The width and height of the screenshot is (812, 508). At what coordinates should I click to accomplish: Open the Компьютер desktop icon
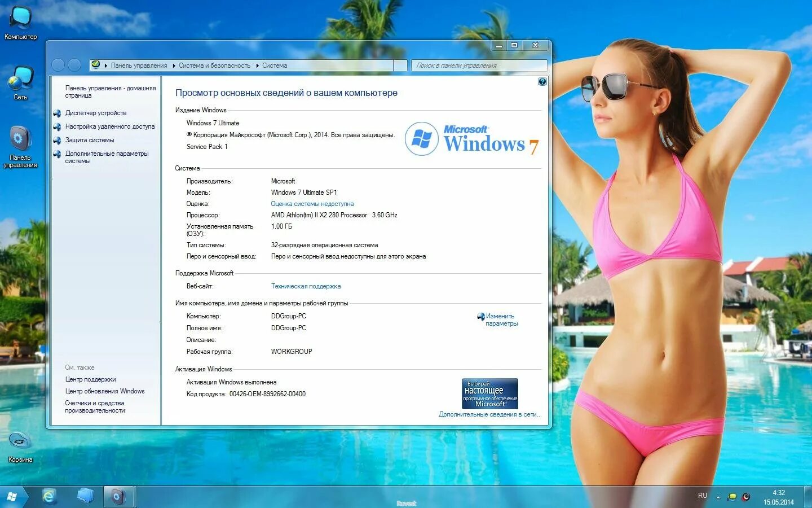click(x=21, y=23)
